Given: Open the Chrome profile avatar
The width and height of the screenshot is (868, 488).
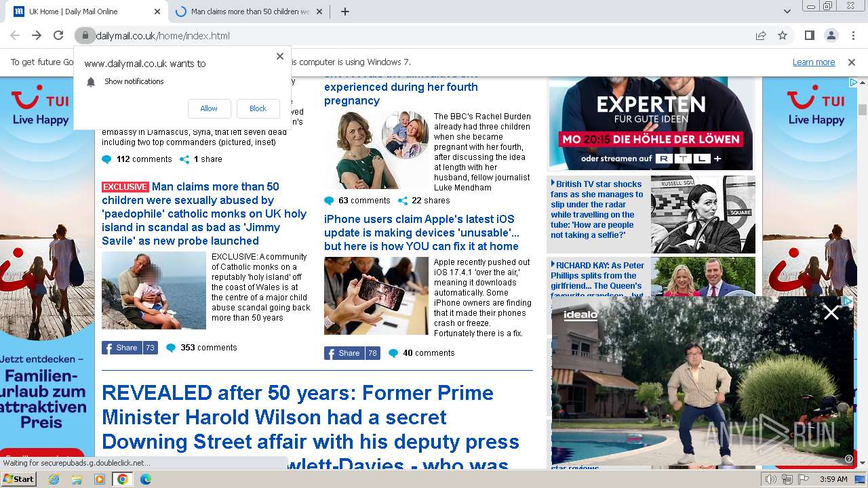Looking at the screenshot, I should click(x=831, y=35).
